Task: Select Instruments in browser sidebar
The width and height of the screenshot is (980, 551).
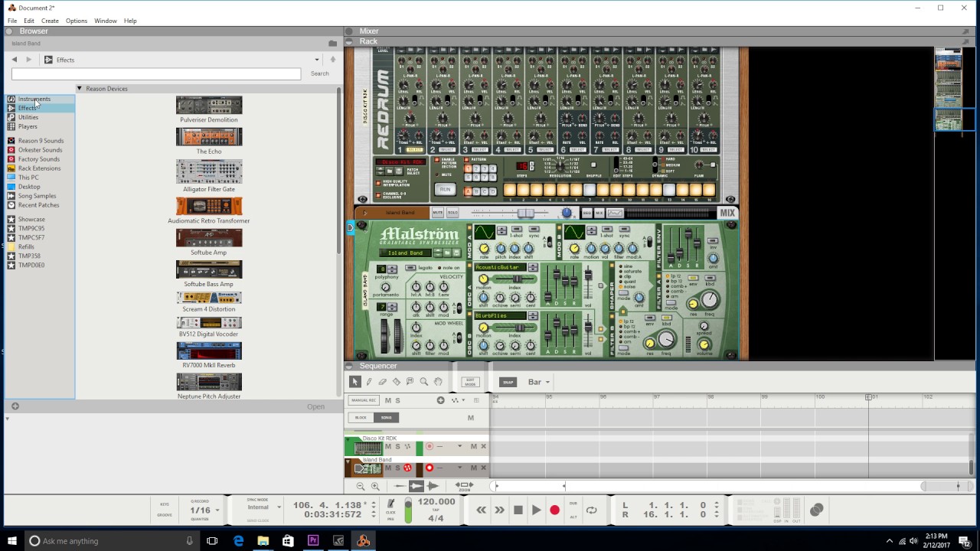Action: [x=34, y=99]
